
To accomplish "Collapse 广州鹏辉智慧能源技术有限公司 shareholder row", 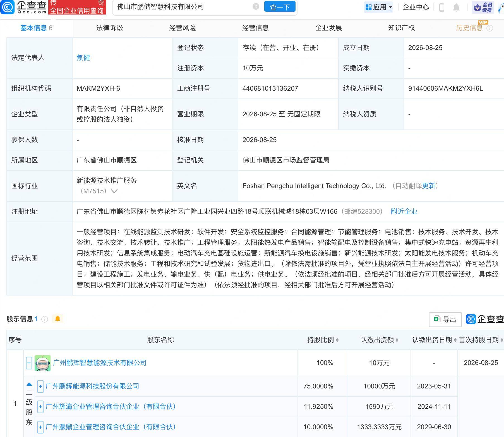I will pyautogui.click(x=29, y=363).
